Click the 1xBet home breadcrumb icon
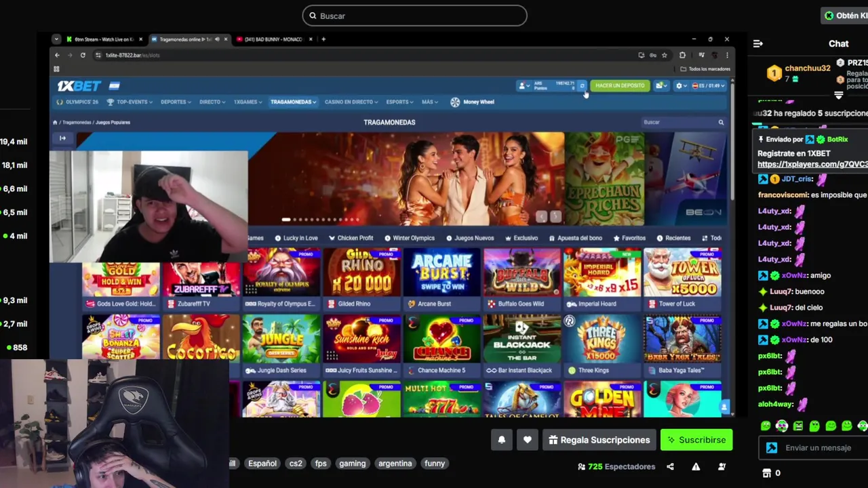The image size is (868, 488). [55, 122]
